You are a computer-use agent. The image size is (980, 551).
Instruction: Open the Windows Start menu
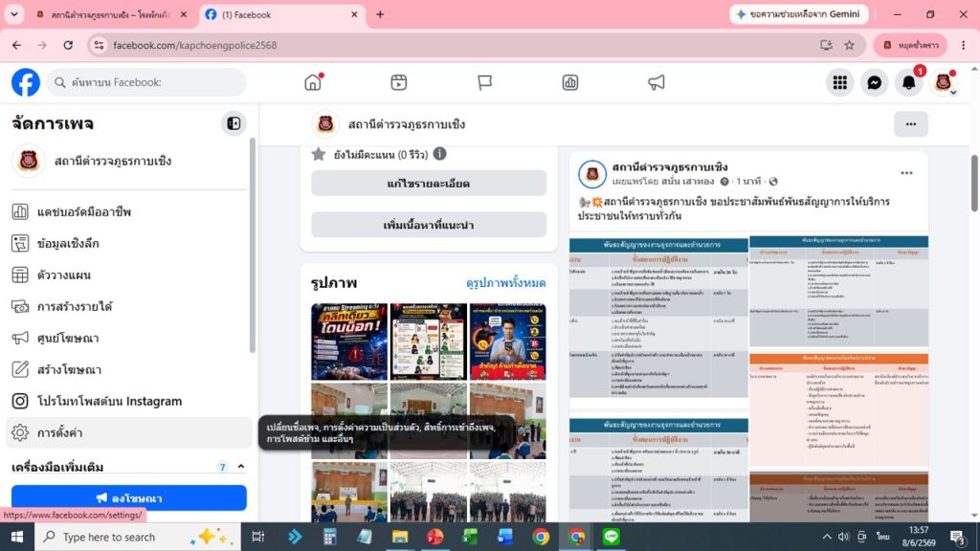[17, 537]
